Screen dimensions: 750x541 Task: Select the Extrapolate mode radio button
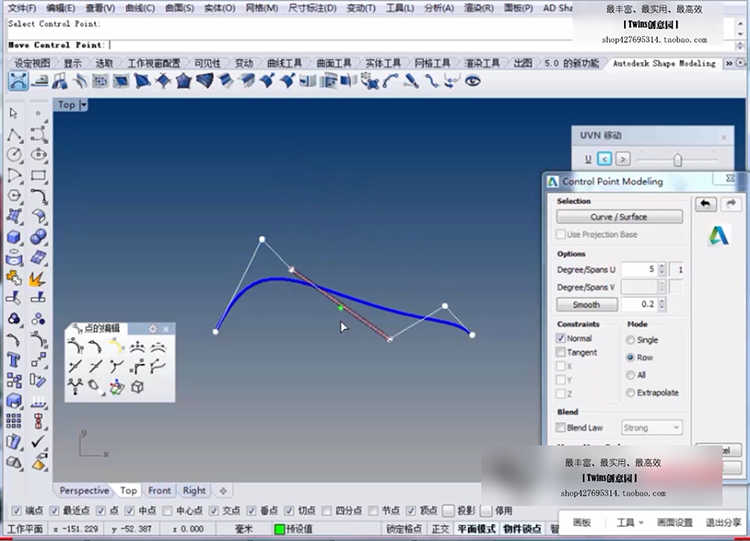(x=630, y=393)
